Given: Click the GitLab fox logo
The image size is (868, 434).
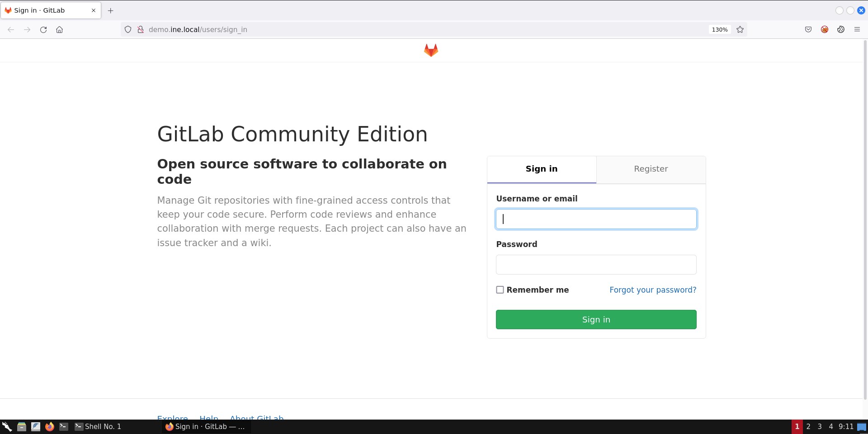Looking at the screenshot, I should tap(431, 50).
